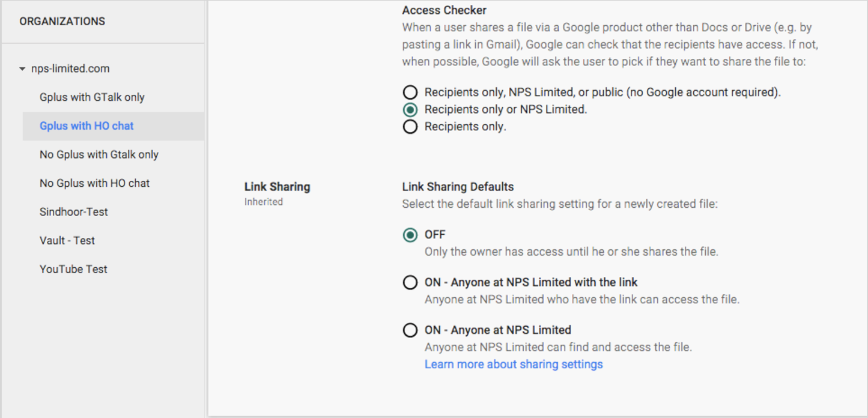Open Gplus with HO chat organization

click(86, 126)
